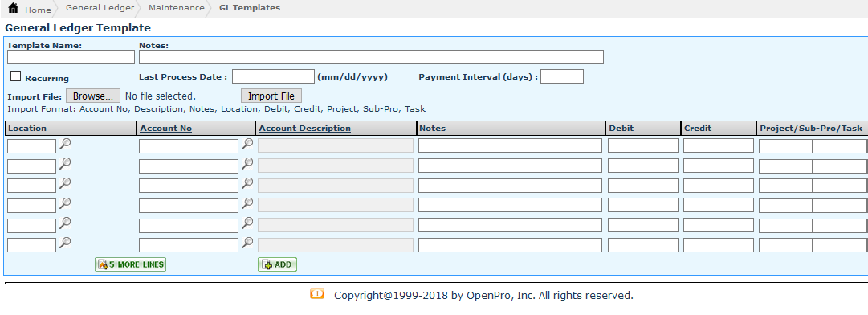Sort by Account Description column header
The height and width of the screenshot is (315, 868).
pos(305,129)
